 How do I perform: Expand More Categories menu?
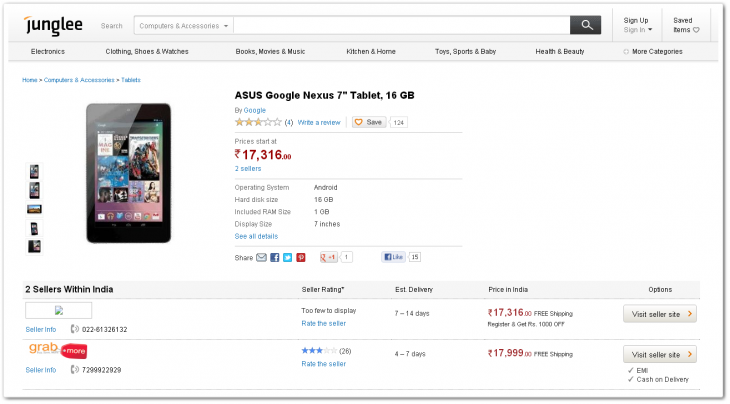point(652,51)
